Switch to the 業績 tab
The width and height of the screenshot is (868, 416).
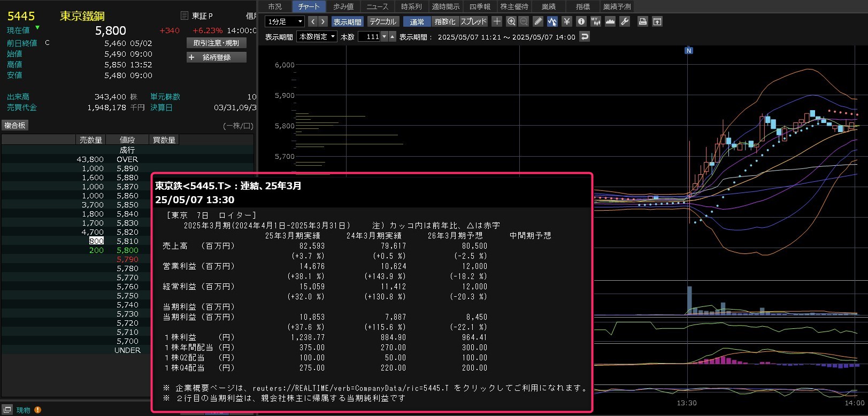(x=548, y=6)
